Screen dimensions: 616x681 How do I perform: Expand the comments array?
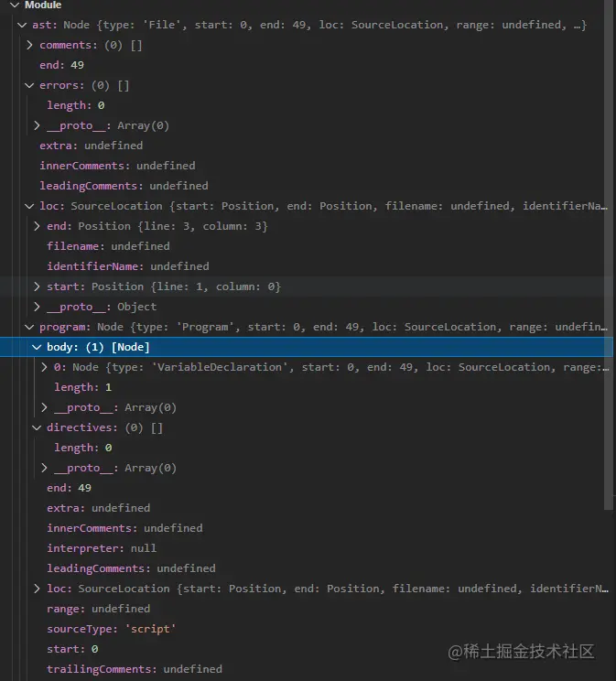(x=29, y=45)
